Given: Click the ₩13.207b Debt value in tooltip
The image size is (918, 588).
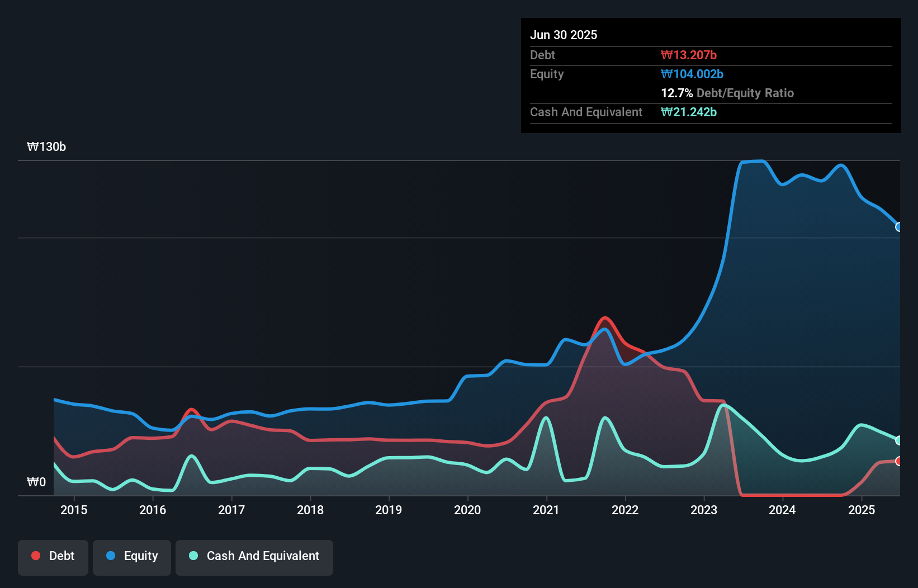Looking at the screenshot, I should [x=689, y=55].
